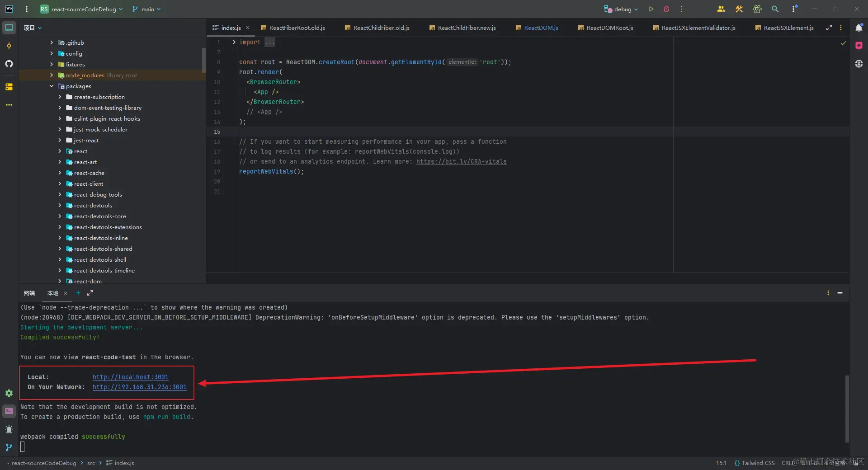This screenshot has width=868, height=470.
Task: Open the pink AI assistant sidebar icon
Action: [859, 46]
